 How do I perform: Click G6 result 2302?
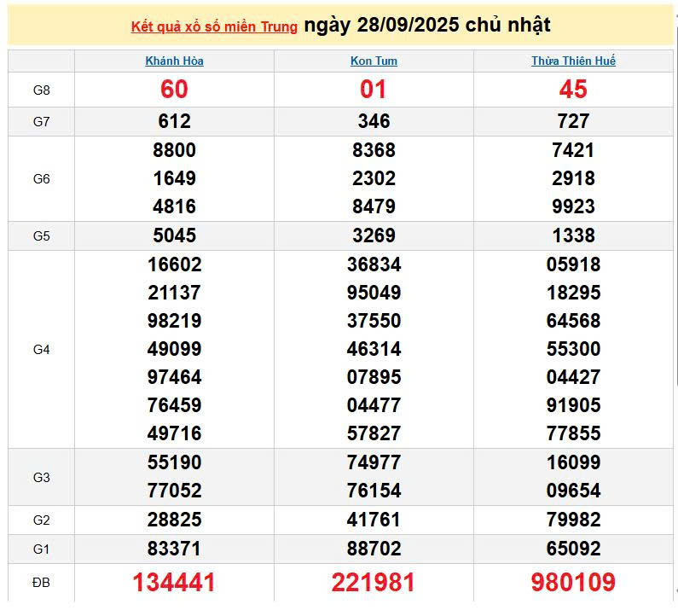(374, 178)
